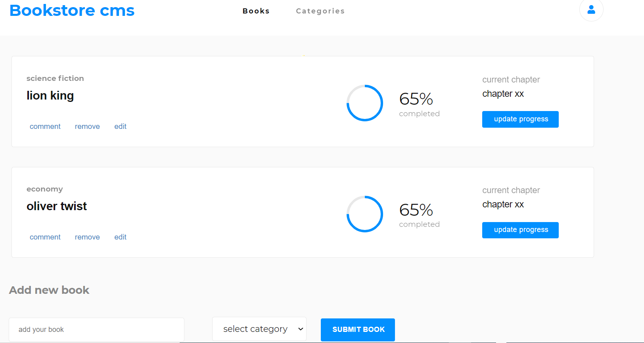This screenshot has width=644, height=343.
Task: Select the lion king title
Action: tap(50, 96)
